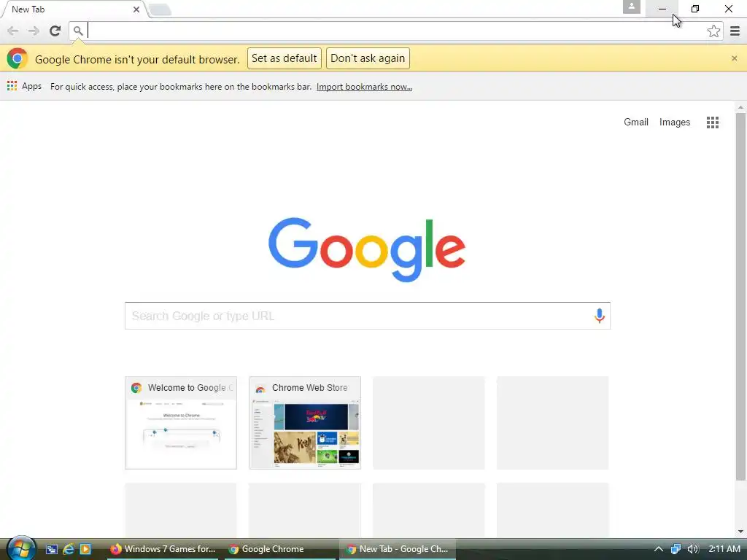Restore down the Chrome window
The width and height of the screenshot is (747, 560).
[695, 9]
